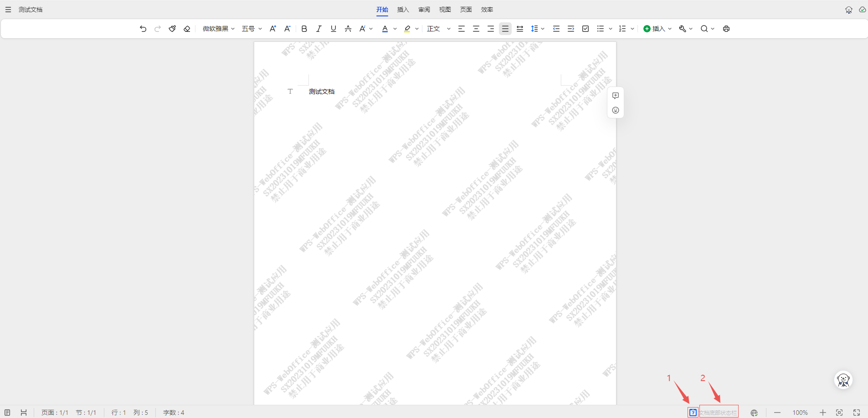This screenshot has width=868, height=418.
Task: Apply the blue font color
Action: click(x=385, y=29)
